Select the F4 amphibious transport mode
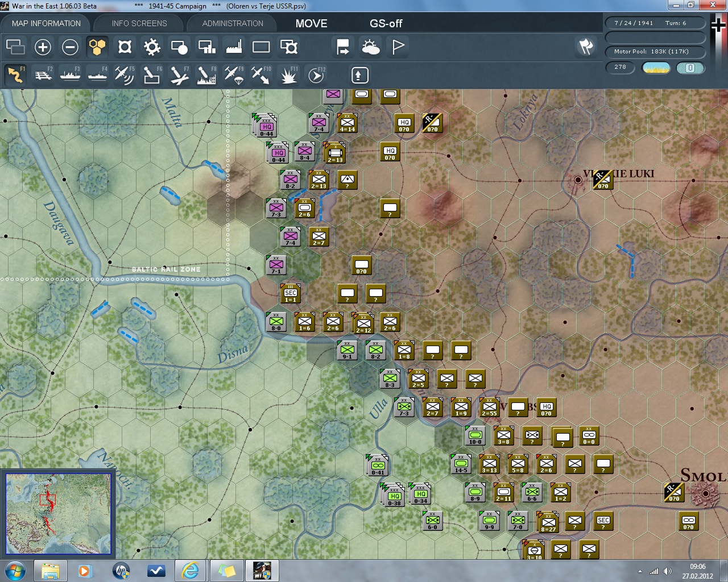This screenshot has height=582, width=728. click(97, 75)
